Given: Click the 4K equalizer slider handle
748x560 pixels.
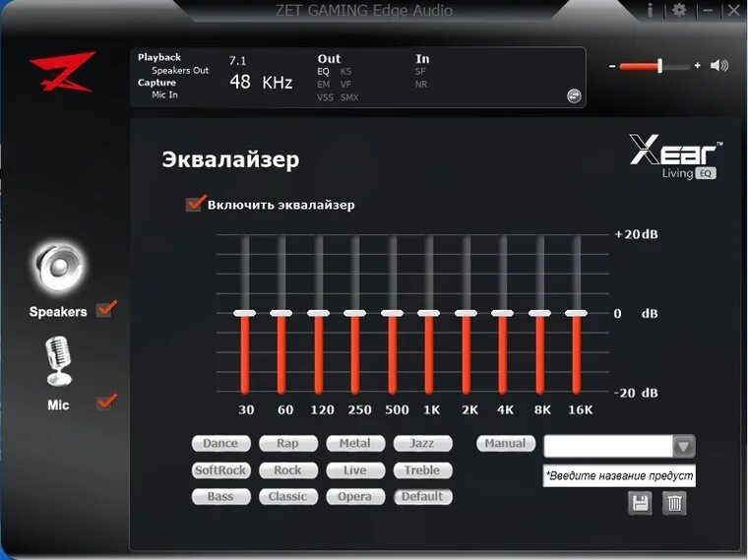Looking at the screenshot, I should pyautogui.click(x=502, y=313).
